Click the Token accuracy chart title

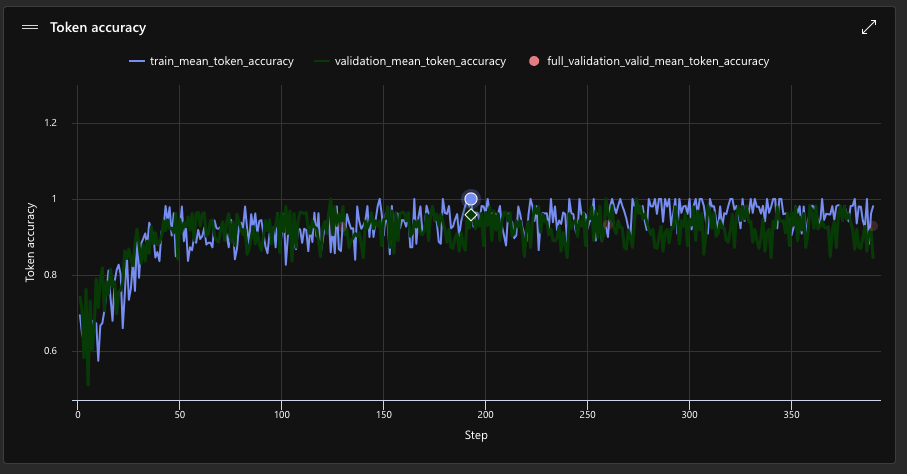point(98,27)
